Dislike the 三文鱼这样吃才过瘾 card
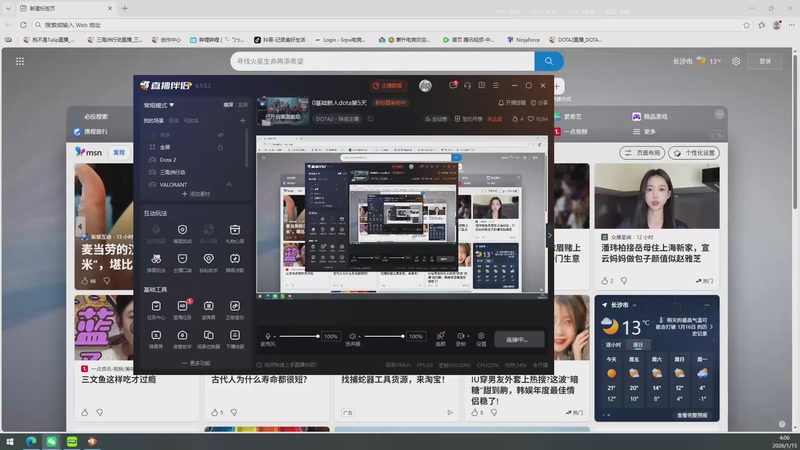 tap(99, 412)
